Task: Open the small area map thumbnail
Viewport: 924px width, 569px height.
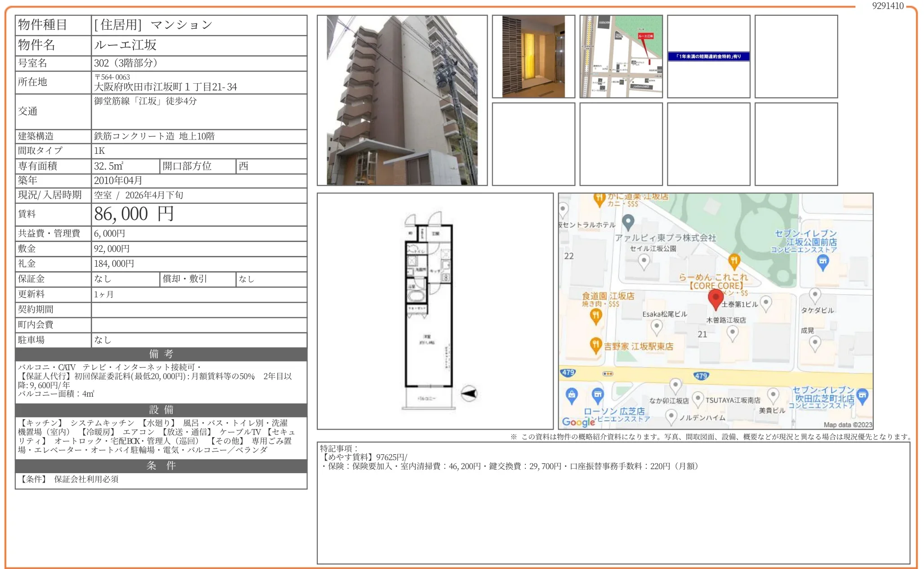Action: pyautogui.click(x=621, y=57)
